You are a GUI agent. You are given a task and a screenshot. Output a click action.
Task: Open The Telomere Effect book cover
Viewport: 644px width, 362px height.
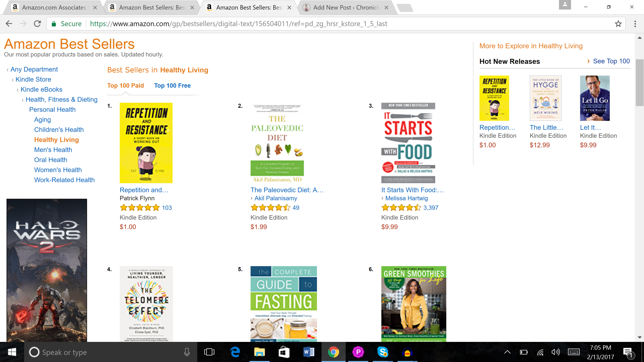point(146,304)
